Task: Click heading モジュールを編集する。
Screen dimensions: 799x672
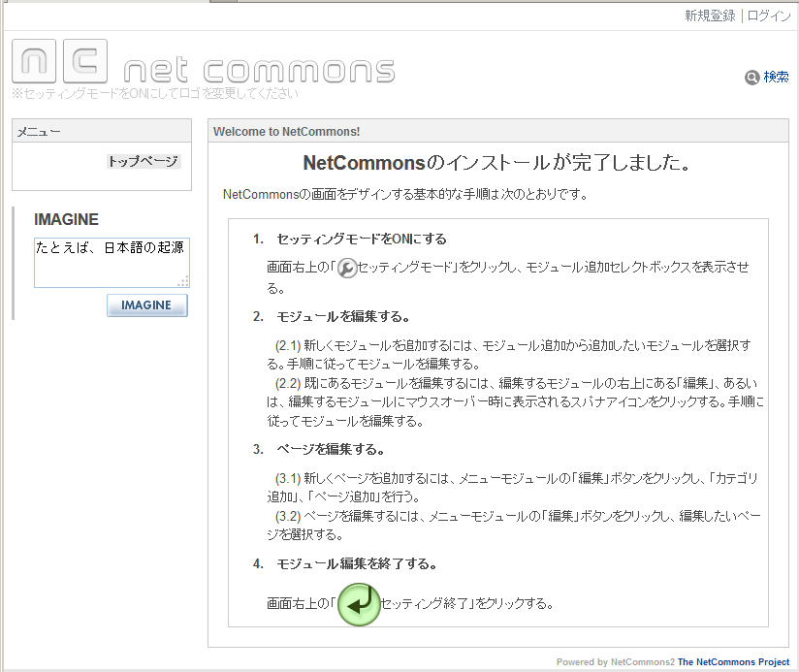Action: point(343,316)
